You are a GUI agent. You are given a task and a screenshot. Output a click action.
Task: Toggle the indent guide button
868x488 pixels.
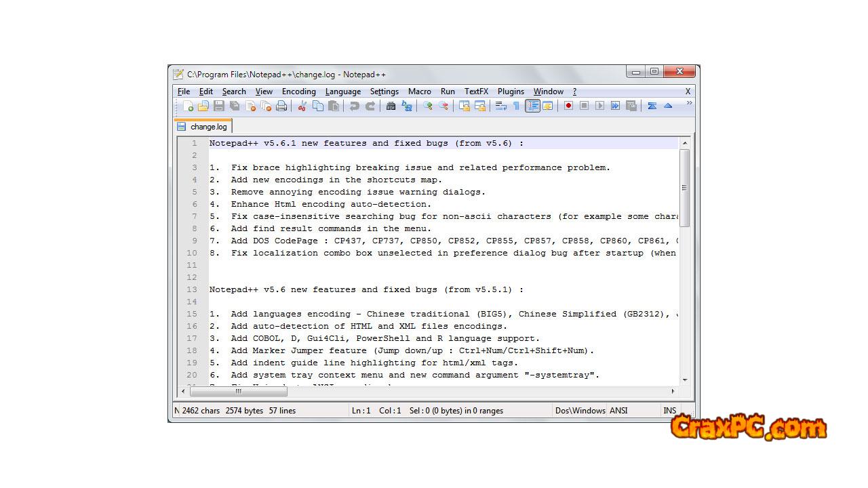point(532,106)
